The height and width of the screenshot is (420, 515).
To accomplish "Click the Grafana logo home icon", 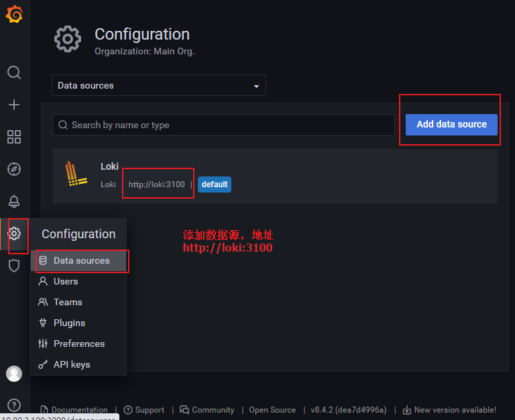I will coord(14,15).
